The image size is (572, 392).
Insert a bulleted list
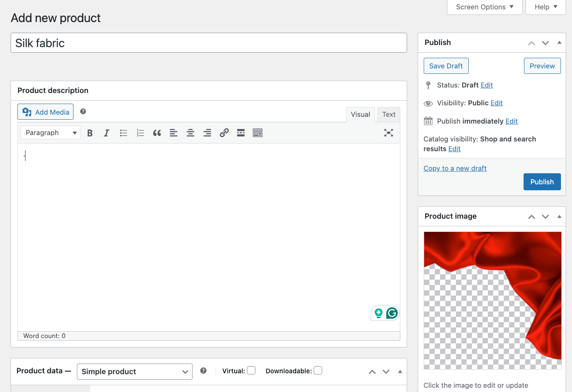124,133
